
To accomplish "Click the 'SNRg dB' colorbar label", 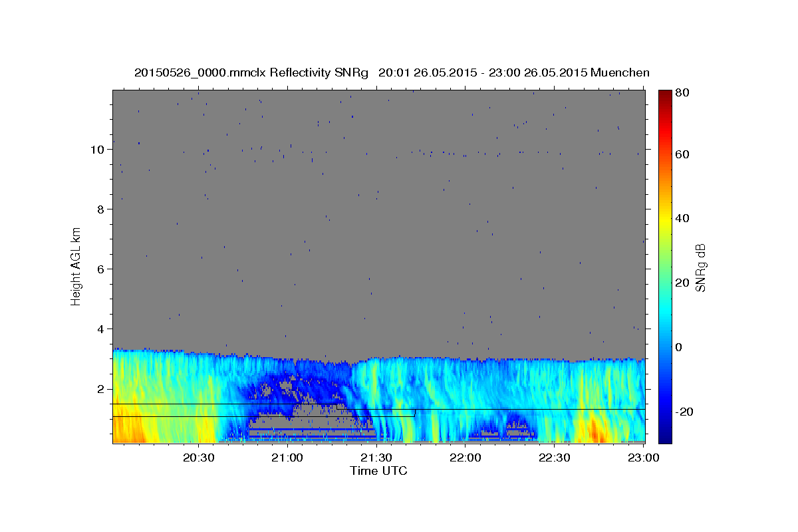I will [x=700, y=267].
